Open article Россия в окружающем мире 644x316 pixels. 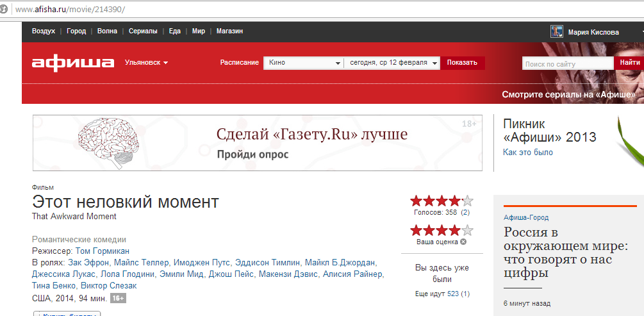566,253
